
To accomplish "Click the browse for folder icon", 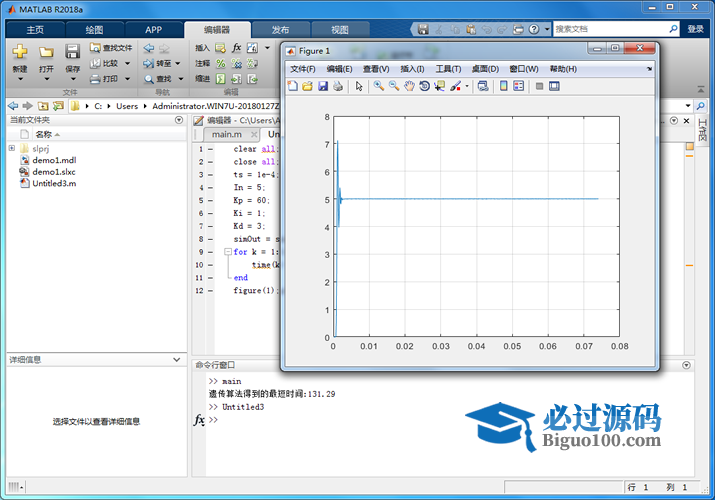I will [58, 106].
